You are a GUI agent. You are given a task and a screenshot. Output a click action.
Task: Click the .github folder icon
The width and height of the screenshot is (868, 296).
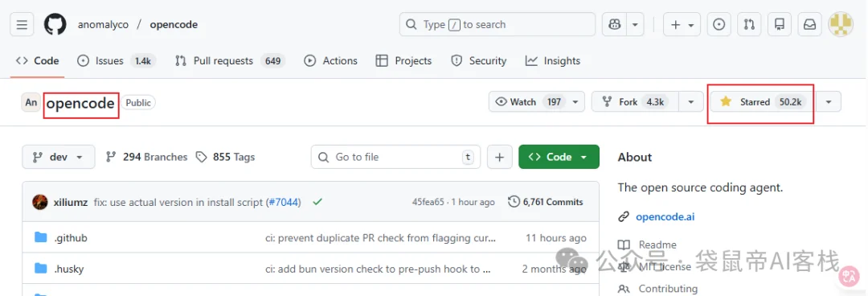40,238
